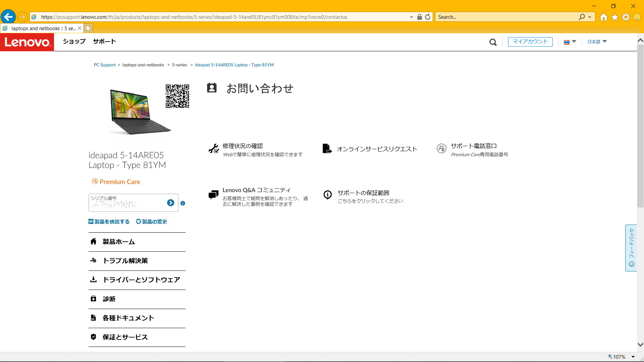Screen dimensions: 644x362
Task: Click the サポート電話窓口 headset icon
Action: (x=441, y=148)
